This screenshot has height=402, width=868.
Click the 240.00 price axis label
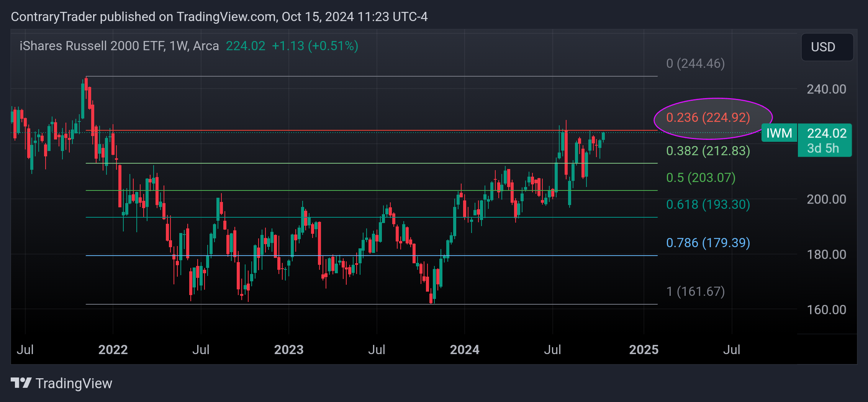pos(826,89)
